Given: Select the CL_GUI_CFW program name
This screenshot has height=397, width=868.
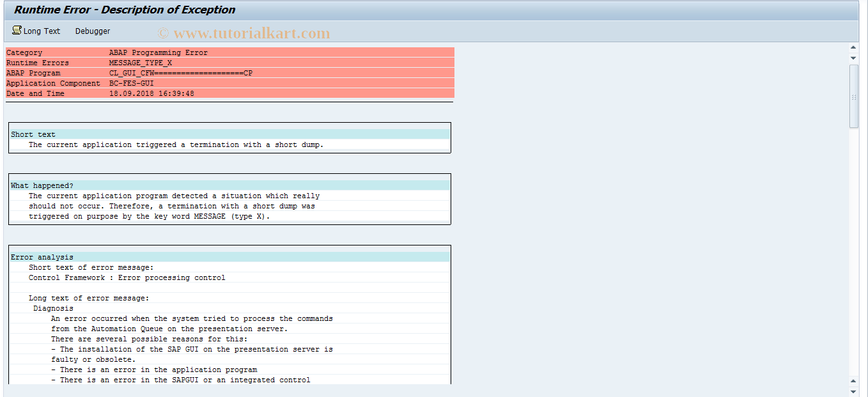Looking at the screenshot, I should (x=181, y=73).
